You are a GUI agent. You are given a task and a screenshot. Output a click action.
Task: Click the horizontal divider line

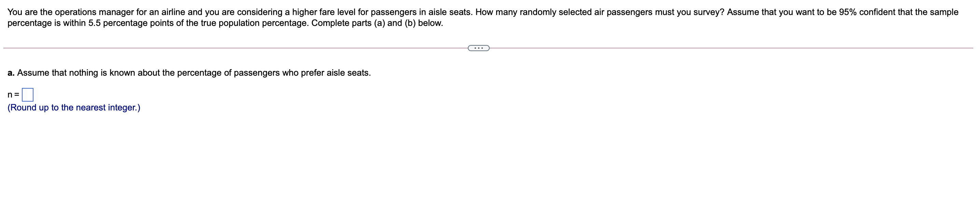(228, 48)
